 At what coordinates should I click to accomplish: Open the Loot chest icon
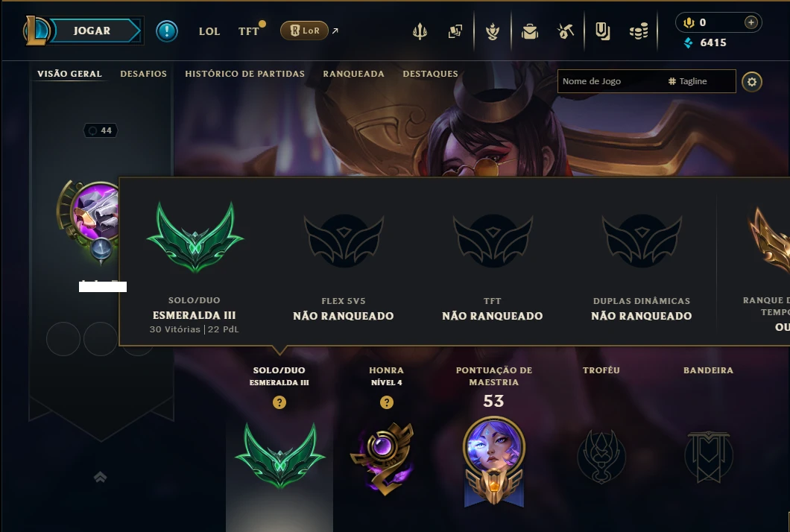tap(529, 32)
